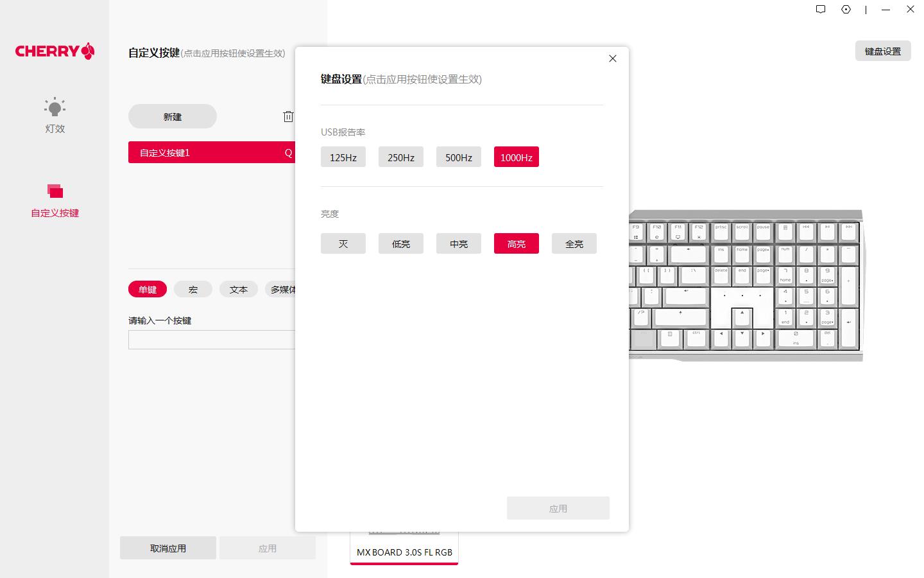This screenshot has width=924, height=578.
Task: Open the 自定义按键 custom keys sidebar icon
Action: [55, 199]
